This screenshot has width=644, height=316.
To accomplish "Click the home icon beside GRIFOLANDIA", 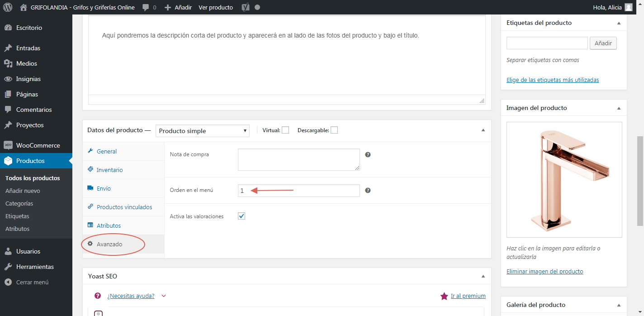I will (x=24, y=7).
